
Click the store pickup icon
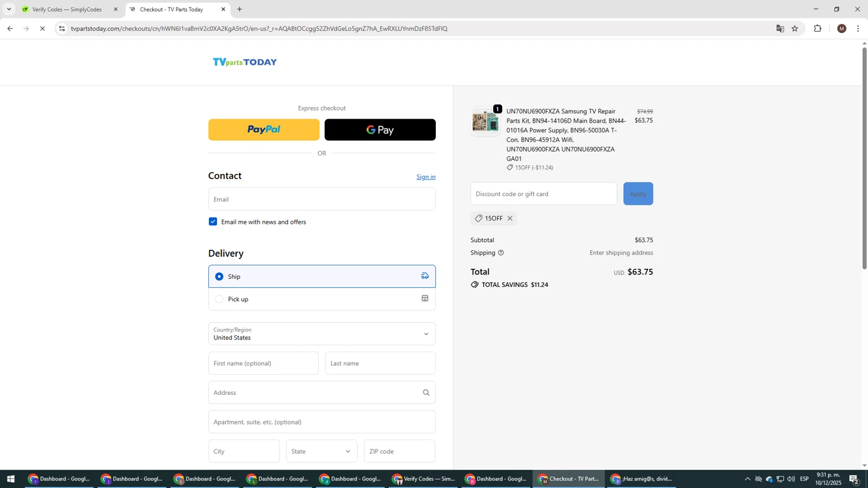425,298
